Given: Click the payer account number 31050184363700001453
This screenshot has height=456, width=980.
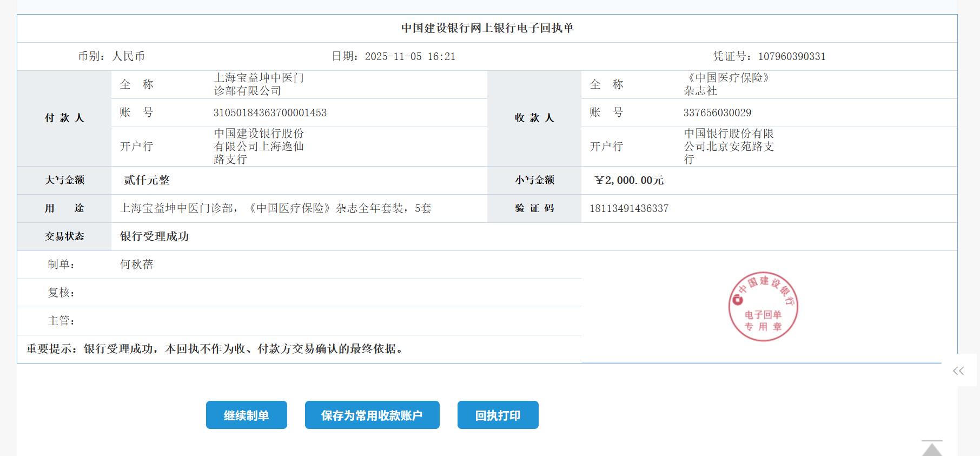Looking at the screenshot, I should point(270,113).
